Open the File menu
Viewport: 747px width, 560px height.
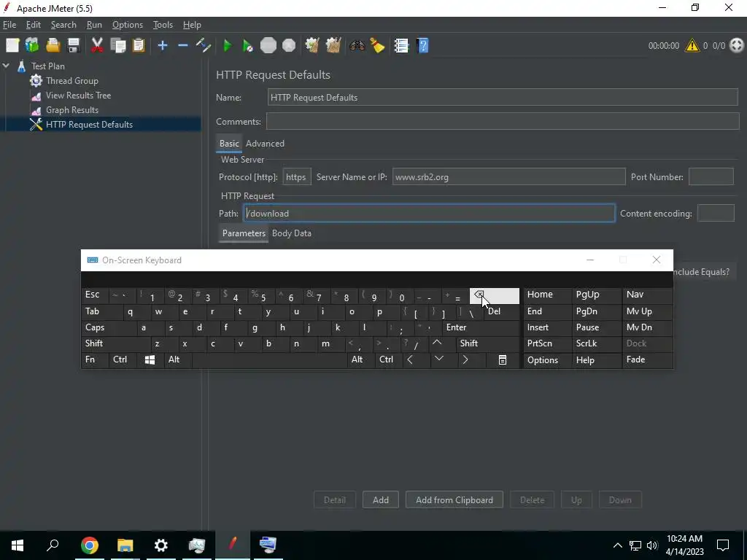click(9, 25)
